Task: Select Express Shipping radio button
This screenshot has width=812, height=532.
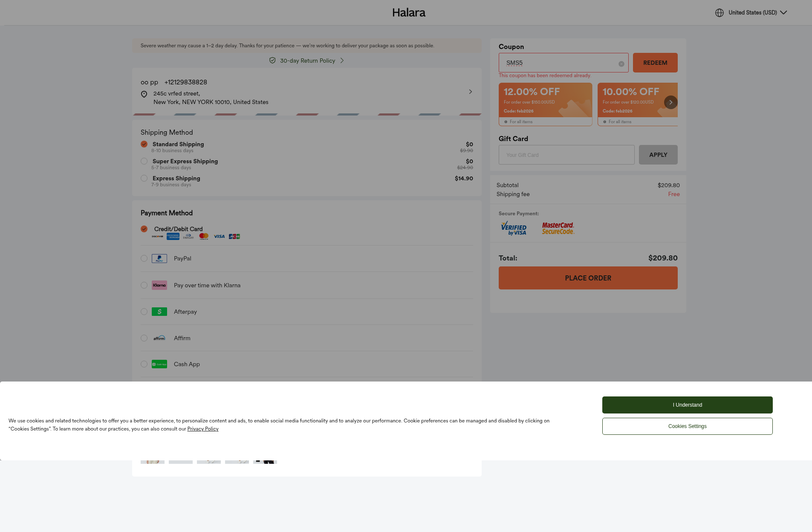Action: point(144,179)
